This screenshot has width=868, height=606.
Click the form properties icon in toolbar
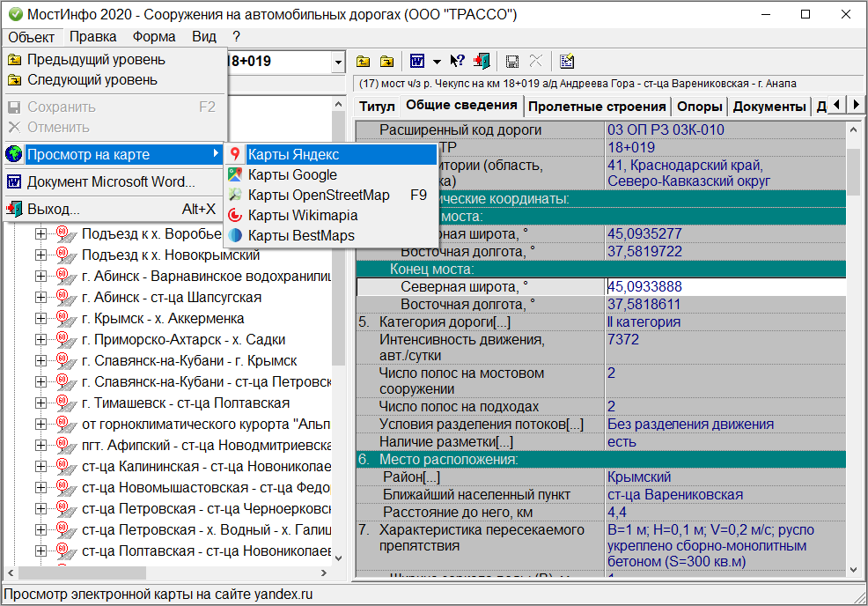(x=567, y=62)
